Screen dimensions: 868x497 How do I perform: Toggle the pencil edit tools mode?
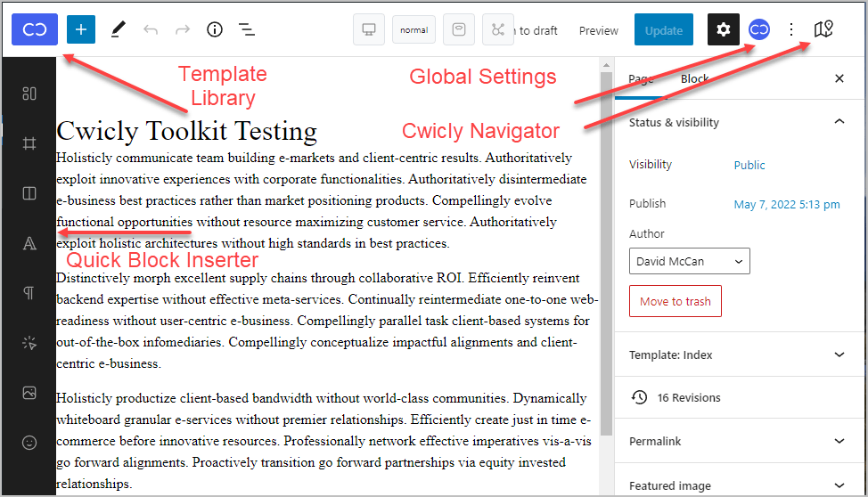pos(118,29)
